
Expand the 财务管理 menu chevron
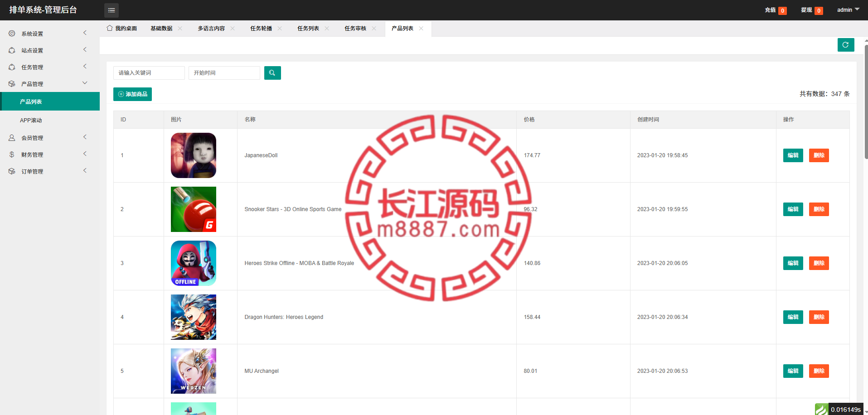[85, 154]
